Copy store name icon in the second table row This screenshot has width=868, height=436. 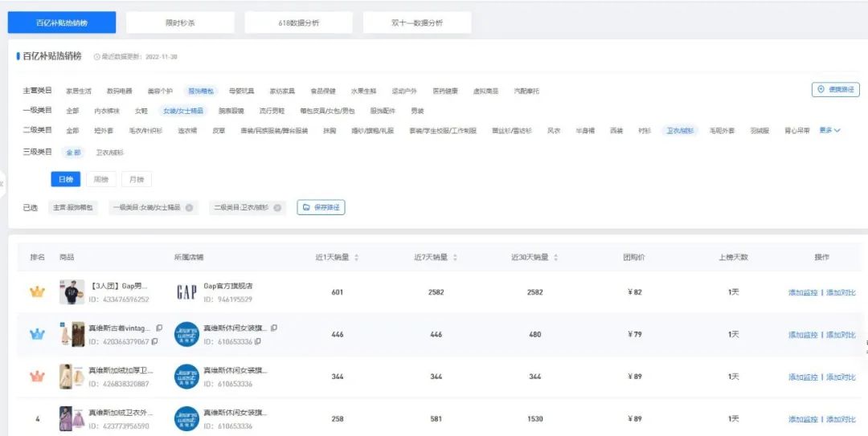pyautogui.click(x=274, y=328)
